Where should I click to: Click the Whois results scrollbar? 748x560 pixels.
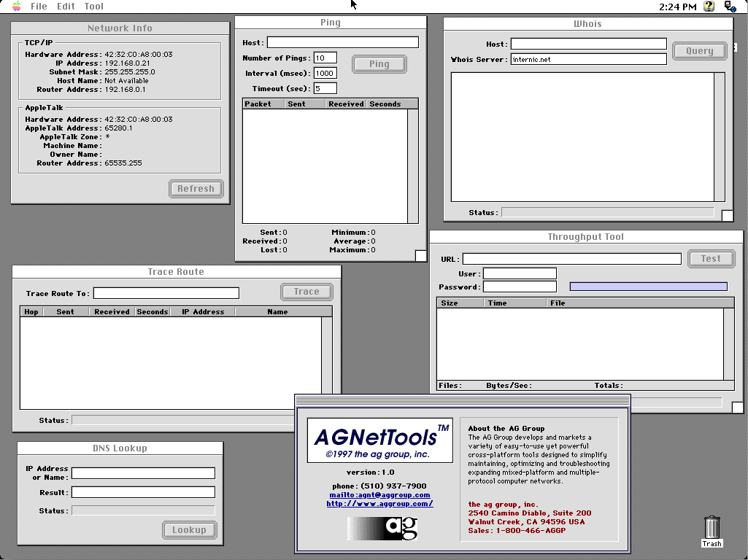coord(720,137)
